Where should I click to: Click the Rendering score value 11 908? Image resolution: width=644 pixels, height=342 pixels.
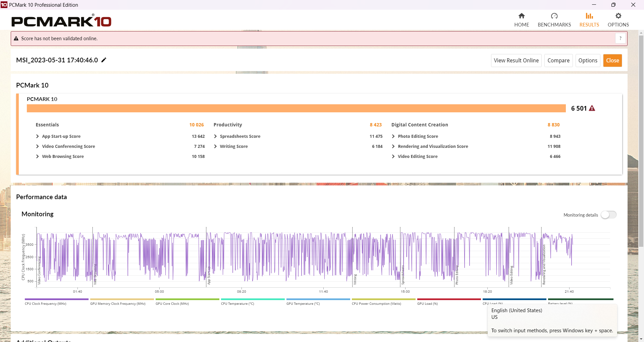click(x=554, y=147)
